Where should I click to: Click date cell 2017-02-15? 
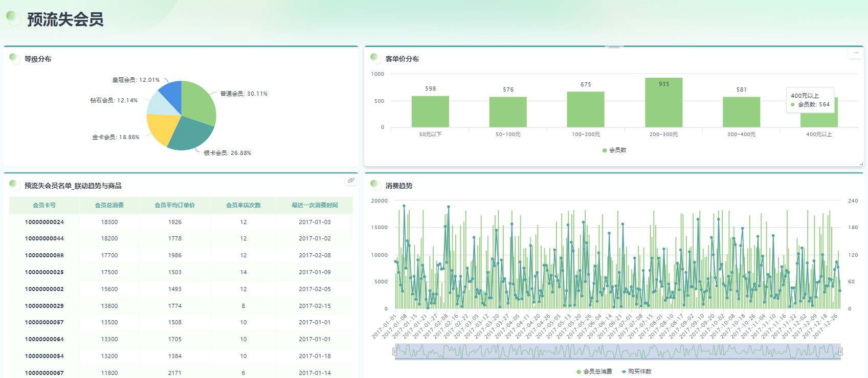coord(315,306)
